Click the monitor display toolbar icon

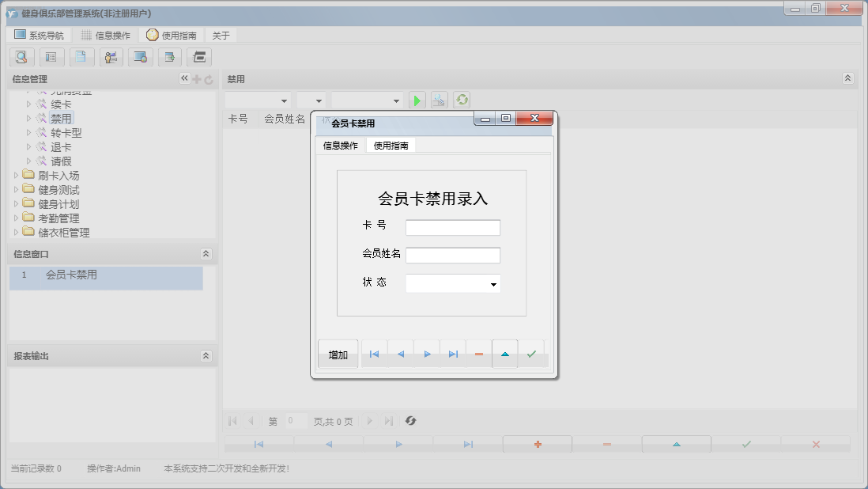tap(140, 57)
